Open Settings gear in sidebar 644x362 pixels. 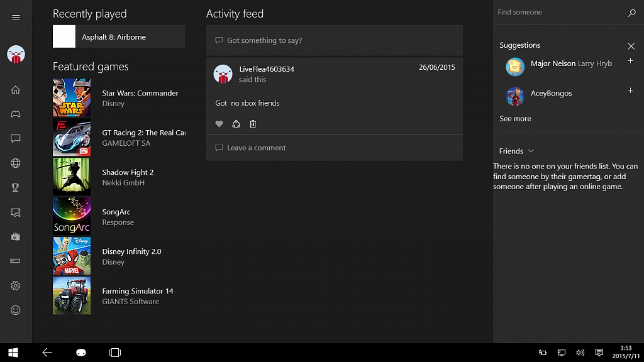16,286
